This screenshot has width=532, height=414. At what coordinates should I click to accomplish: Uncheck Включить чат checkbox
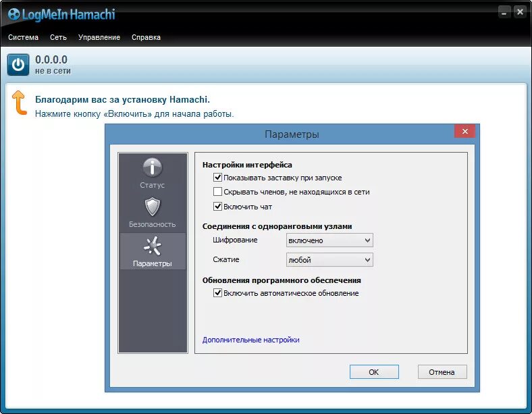point(217,206)
